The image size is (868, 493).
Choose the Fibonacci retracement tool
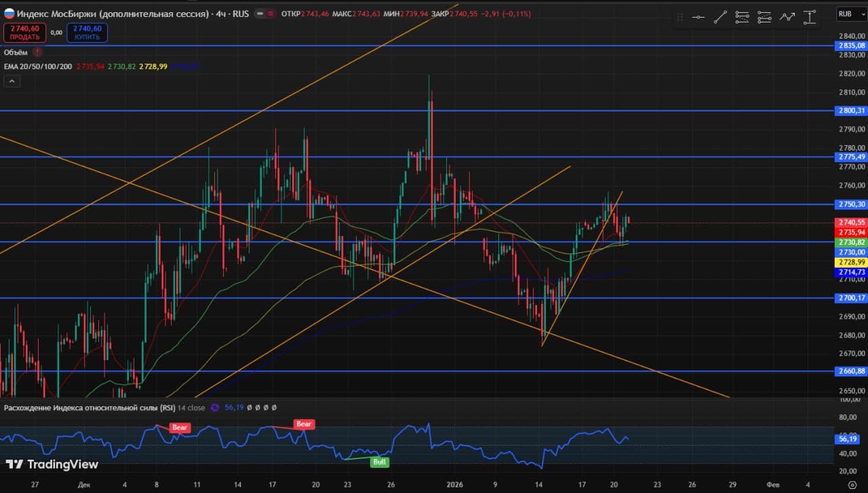point(743,18)
